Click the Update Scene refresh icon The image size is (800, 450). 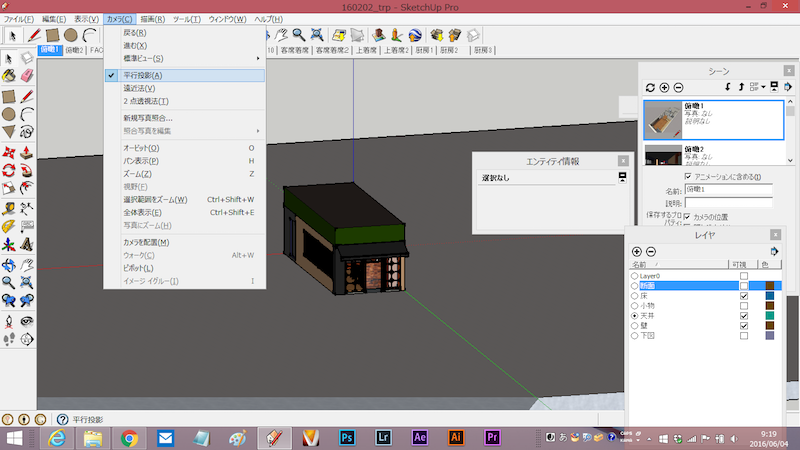(650, 88)
